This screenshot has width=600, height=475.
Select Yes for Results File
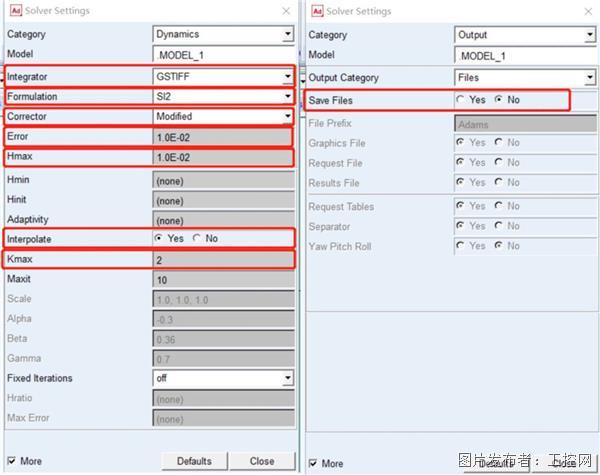click(x=460, y=182)
